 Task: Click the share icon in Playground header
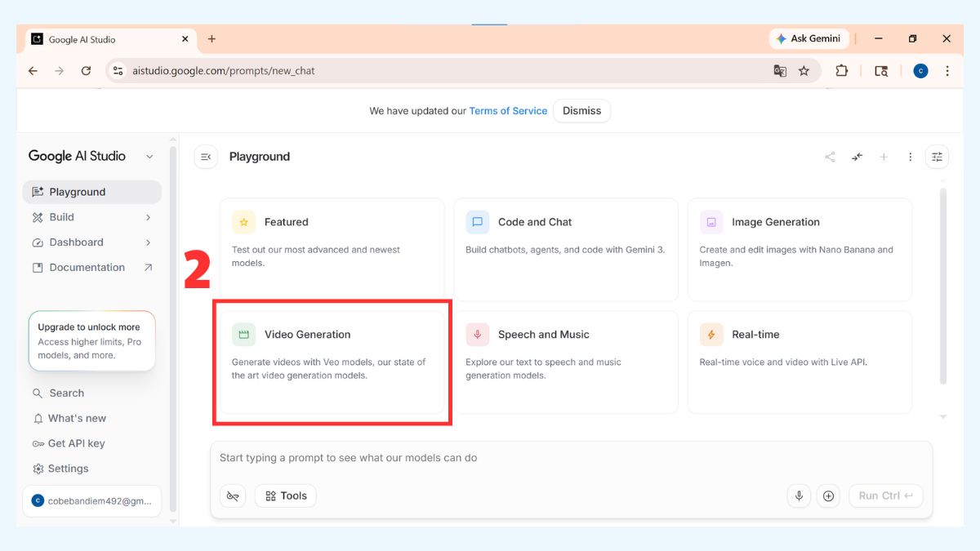pos(830,157)
